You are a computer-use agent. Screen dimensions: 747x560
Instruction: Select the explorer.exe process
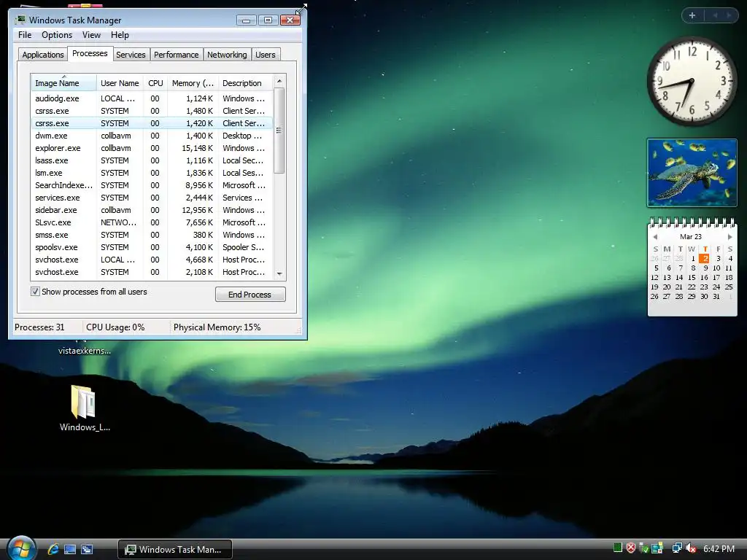click(x=152, y=148)
